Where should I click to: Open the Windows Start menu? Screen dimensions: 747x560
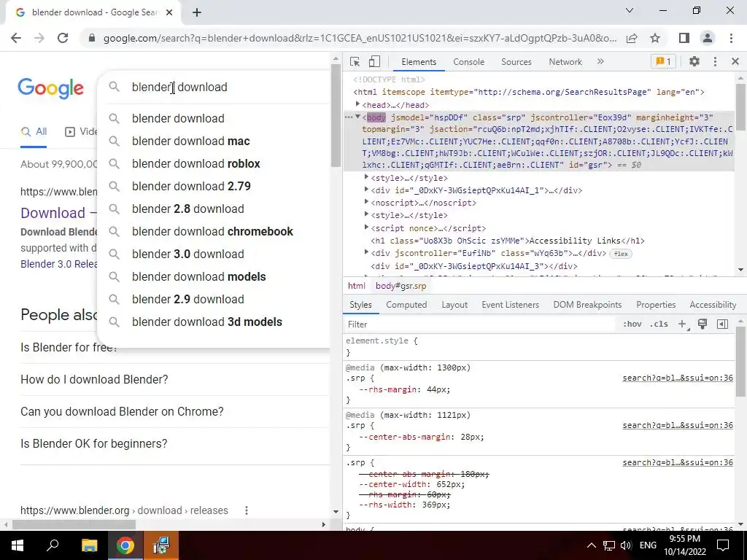click(18, 545)
